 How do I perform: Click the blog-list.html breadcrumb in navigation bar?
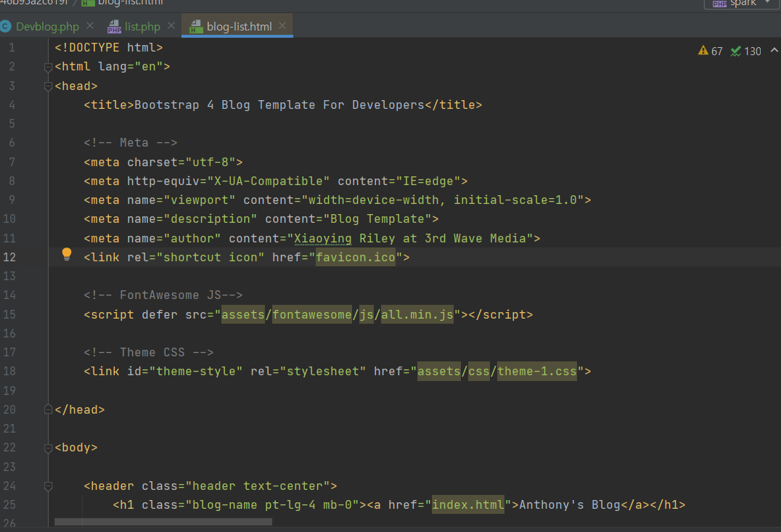click(123, 2)
